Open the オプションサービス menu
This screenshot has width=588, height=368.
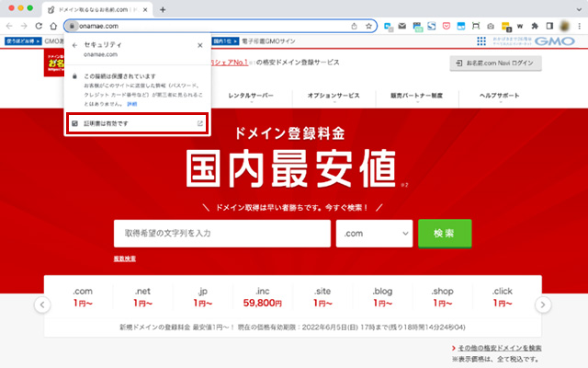click(x=334, y=96)
